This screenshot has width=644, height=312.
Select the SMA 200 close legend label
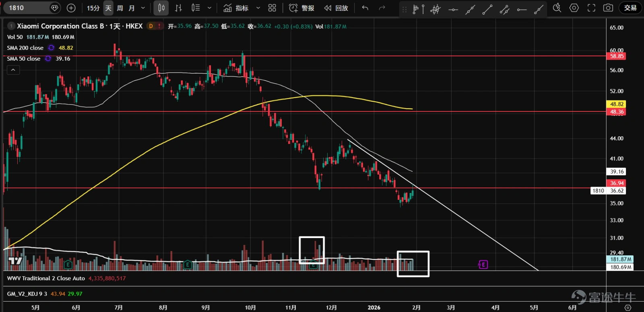(25, 48)
